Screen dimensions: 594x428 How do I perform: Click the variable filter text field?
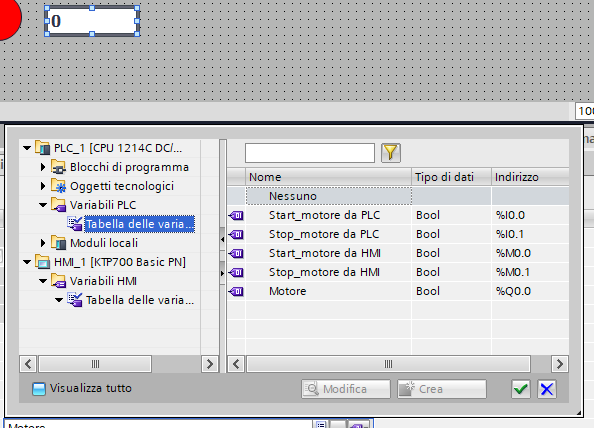310,153
